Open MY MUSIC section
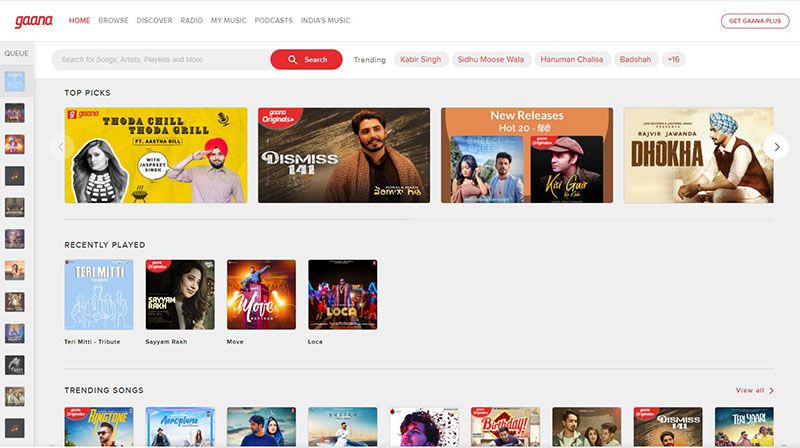 (x=229, y=20)
